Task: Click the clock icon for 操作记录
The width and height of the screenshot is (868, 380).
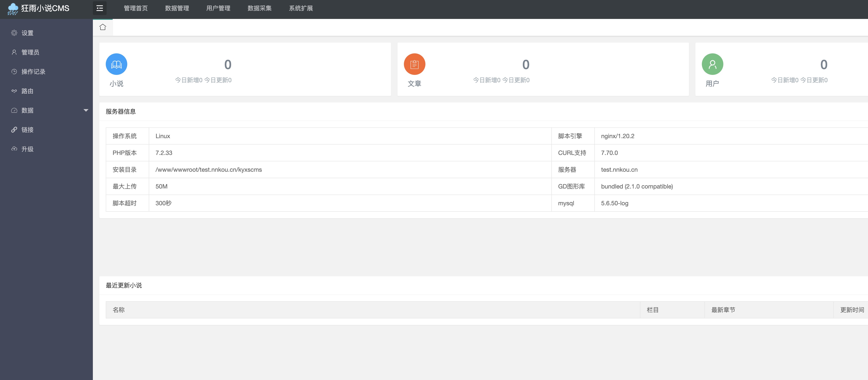Action: tap(14, 71)
